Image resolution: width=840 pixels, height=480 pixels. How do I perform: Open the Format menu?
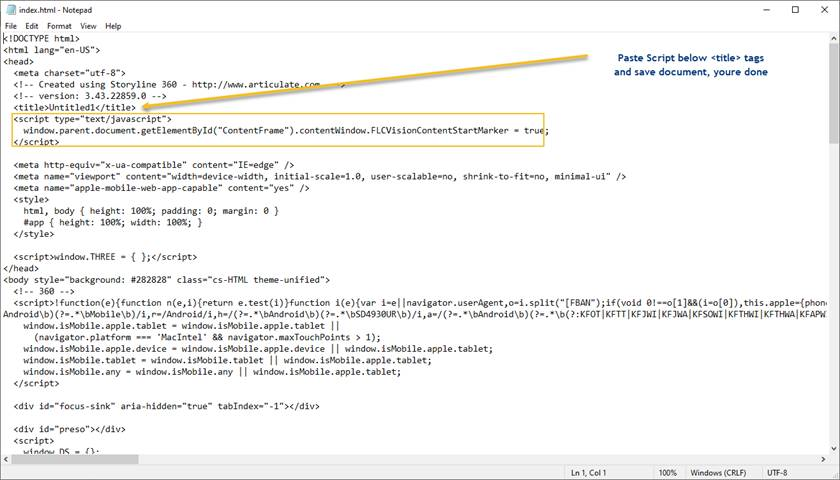[59, 26]
